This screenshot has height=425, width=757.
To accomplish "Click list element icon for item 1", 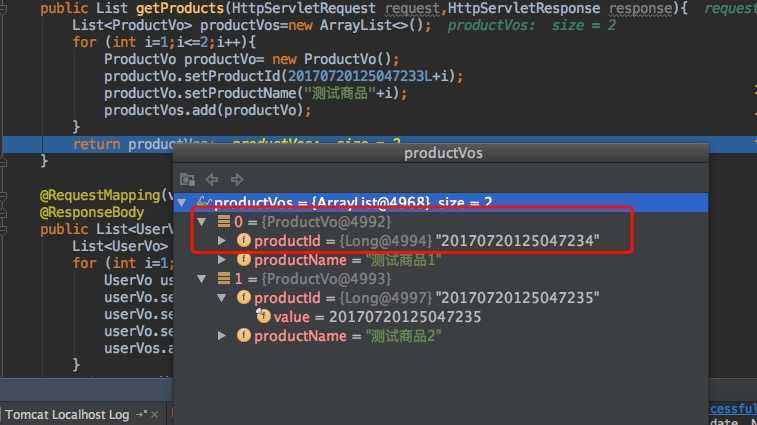I will pos(224,278).
